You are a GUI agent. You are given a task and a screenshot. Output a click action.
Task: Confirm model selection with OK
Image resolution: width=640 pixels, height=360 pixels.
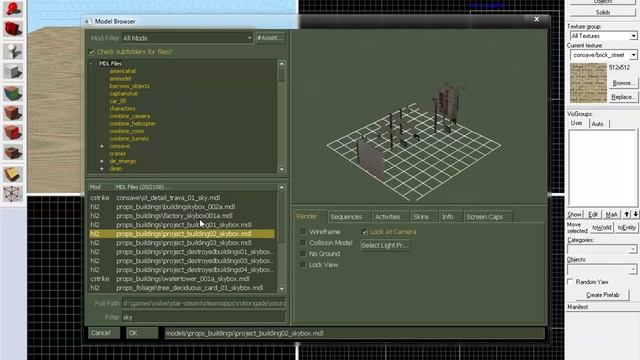tap(142, 333)
